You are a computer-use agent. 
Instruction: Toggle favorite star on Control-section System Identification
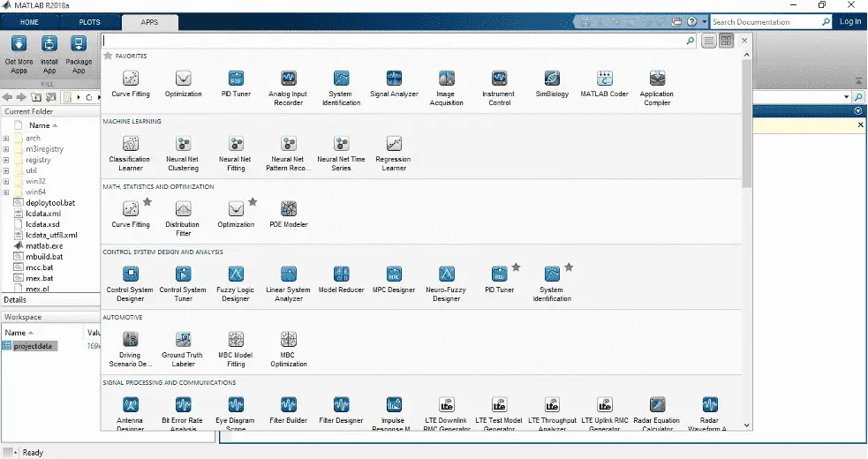click(569, 267)
